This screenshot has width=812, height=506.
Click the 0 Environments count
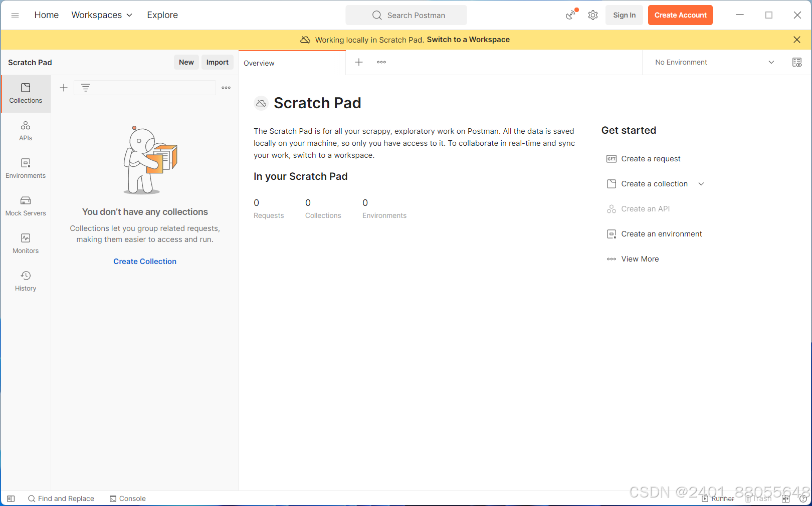[384, 208]
